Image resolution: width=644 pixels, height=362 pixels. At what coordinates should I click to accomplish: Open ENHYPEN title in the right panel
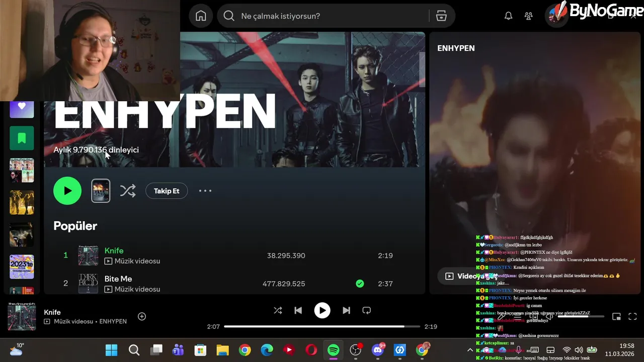(456, 48)
